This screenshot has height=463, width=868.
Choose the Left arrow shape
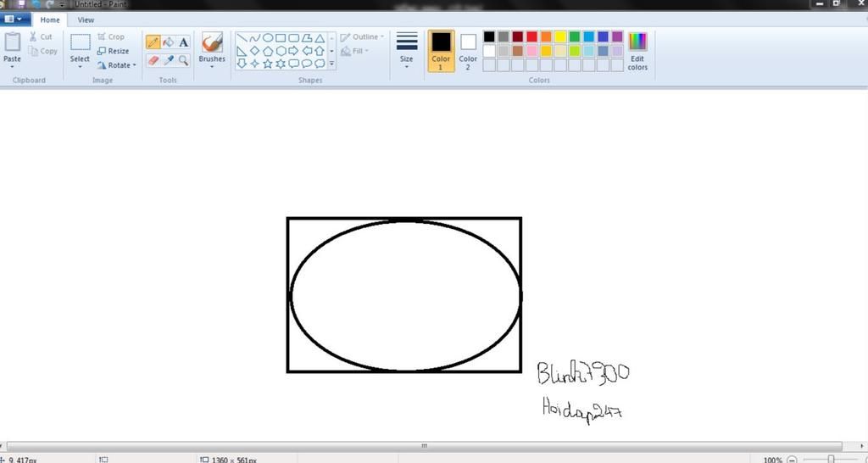[x=307, y=51]
